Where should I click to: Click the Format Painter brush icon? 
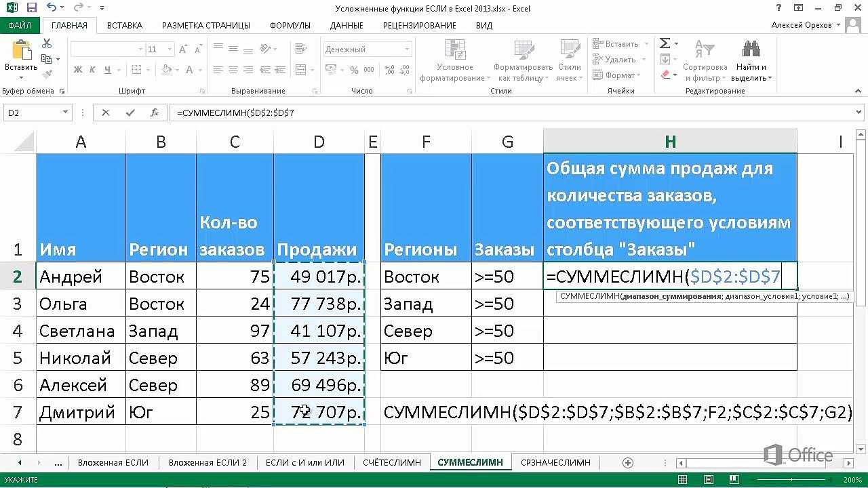[x=47, y=75]
